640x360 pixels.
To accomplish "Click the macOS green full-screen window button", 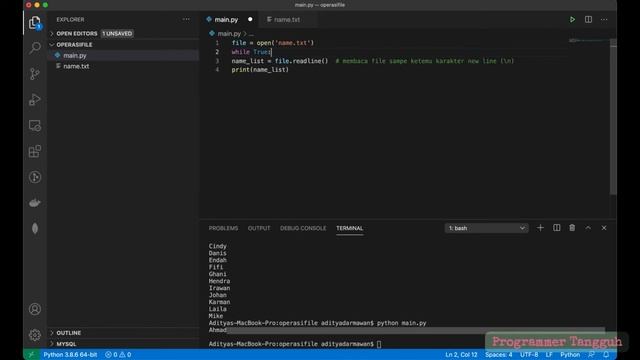I will [x=45, y=5].
